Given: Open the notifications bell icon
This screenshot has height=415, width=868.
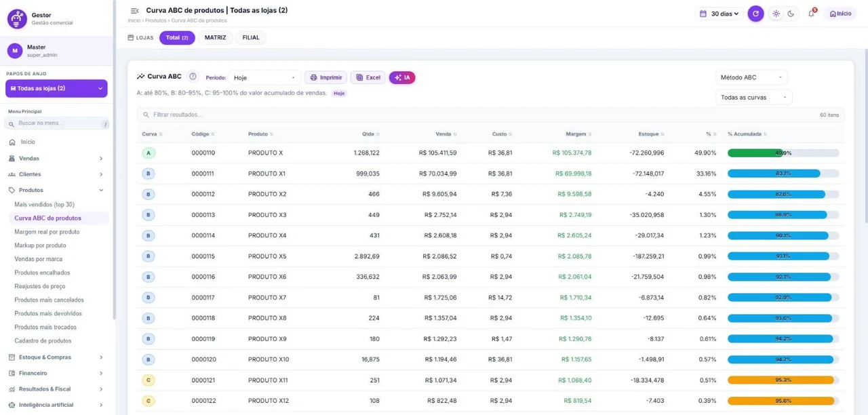Looking at the screenshot, I should coord(811,14).
